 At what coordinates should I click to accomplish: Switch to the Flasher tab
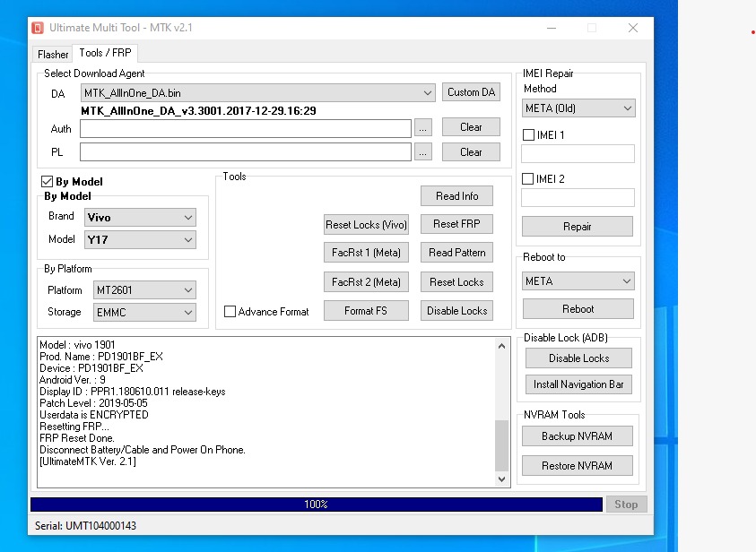coord(53,54)
